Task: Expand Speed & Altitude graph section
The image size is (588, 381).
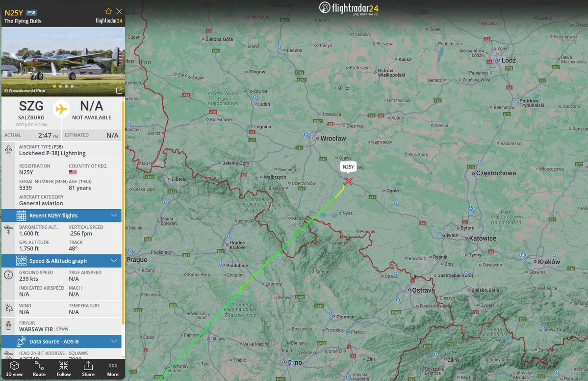Action: (61, 261)
